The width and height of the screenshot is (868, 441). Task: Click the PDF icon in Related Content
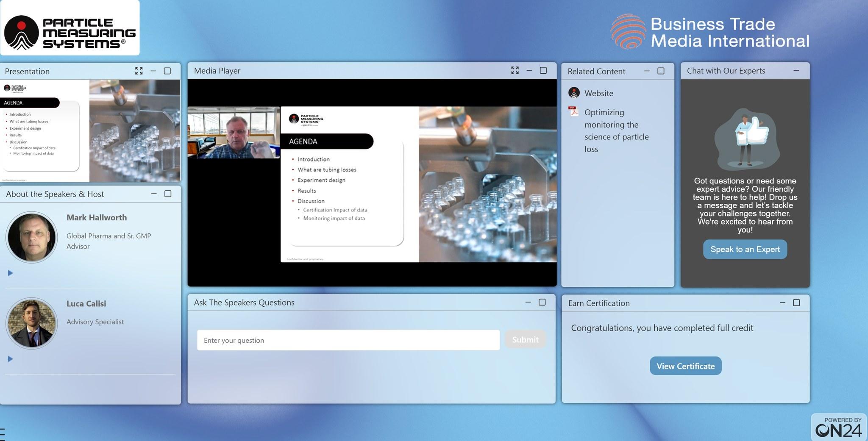click(x=573, y=111)
